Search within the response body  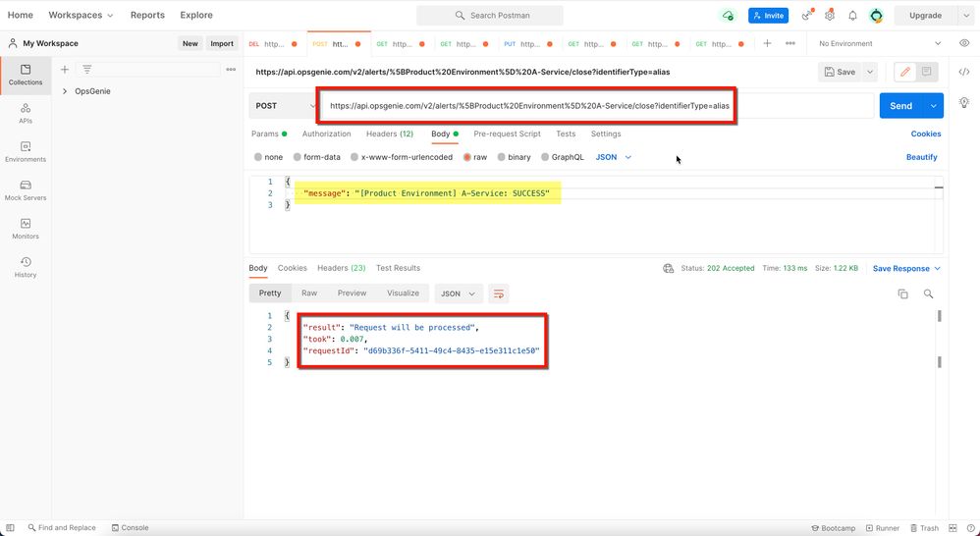[928, 294]
